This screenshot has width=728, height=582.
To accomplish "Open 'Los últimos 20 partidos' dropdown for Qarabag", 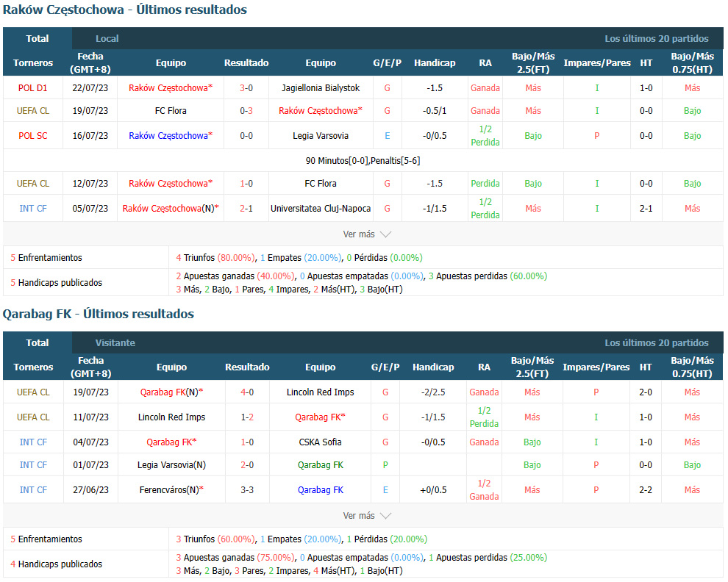I will 657,342.
